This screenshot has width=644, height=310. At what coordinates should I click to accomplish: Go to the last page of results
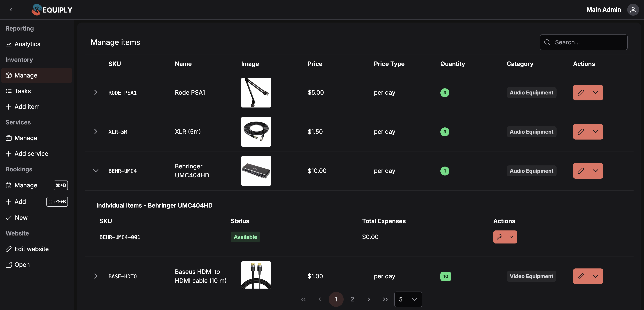[x=385, y=299]
